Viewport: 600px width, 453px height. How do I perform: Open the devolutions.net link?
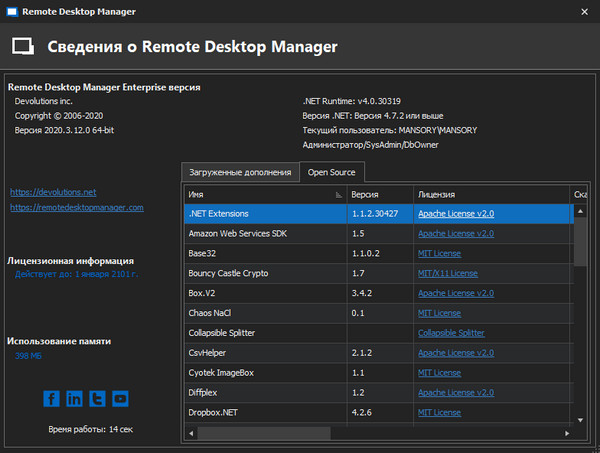click(x=53, y=191)
